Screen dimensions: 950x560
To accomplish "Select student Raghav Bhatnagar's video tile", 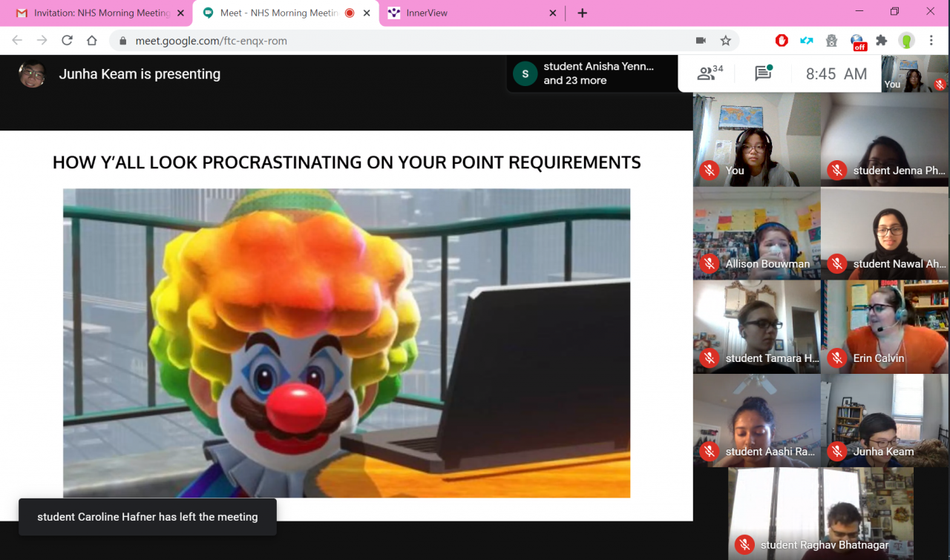I will [821, 513].
